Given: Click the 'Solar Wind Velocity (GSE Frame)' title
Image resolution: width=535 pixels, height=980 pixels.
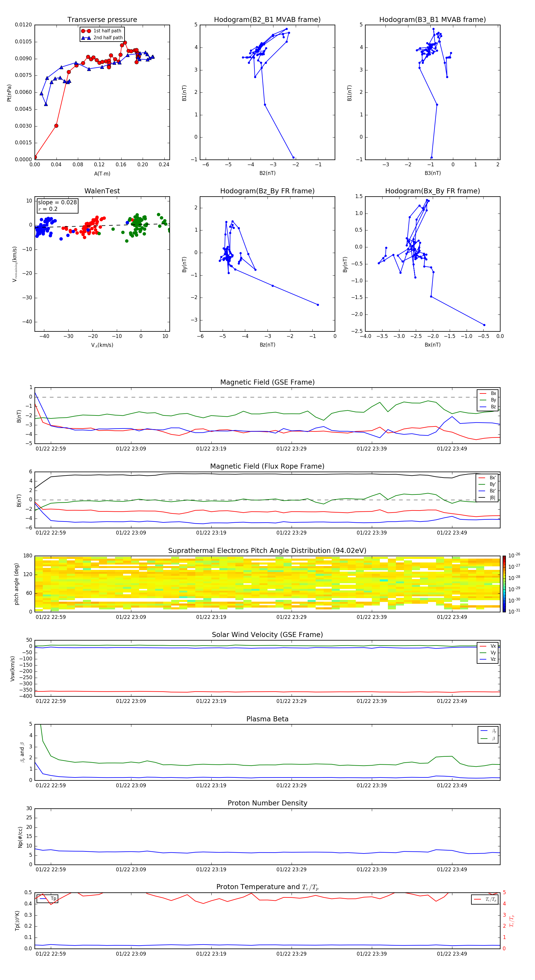Looking at the screenshot, I should (267, 635).
